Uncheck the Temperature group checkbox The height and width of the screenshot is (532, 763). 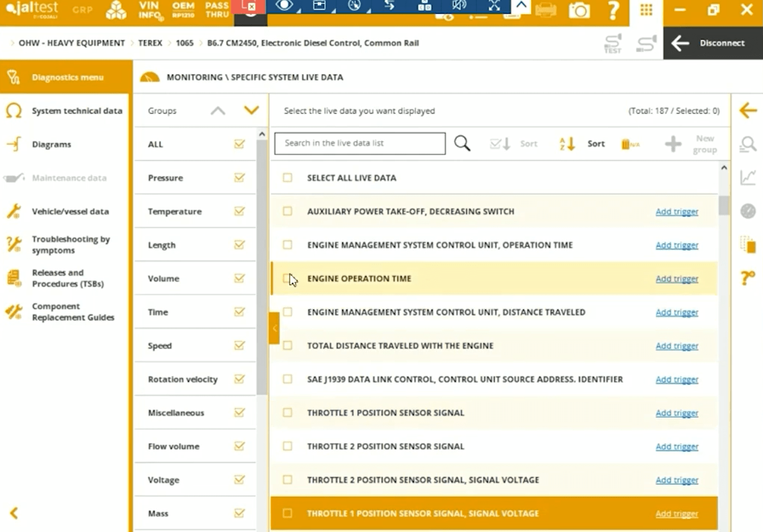pyautogui.click(x=240, y=211)
